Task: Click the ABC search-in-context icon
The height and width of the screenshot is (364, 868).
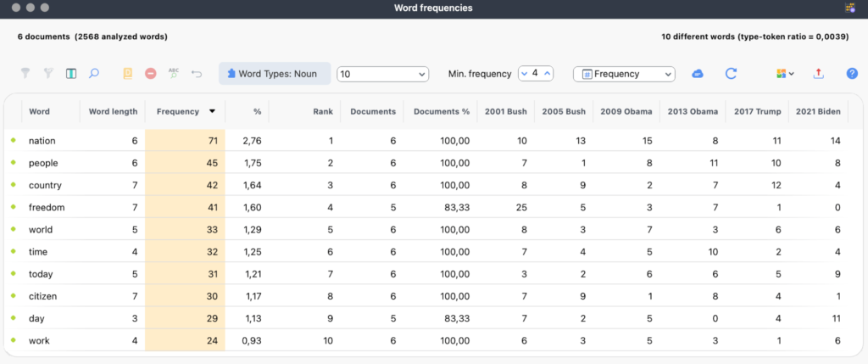Action: tap(174, 73)
